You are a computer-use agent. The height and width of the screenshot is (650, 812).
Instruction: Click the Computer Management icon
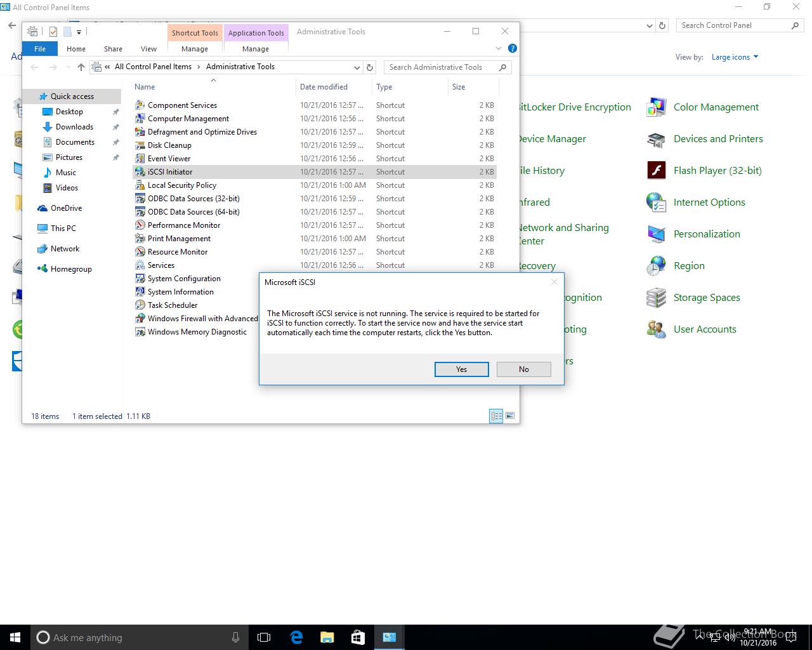140,119
